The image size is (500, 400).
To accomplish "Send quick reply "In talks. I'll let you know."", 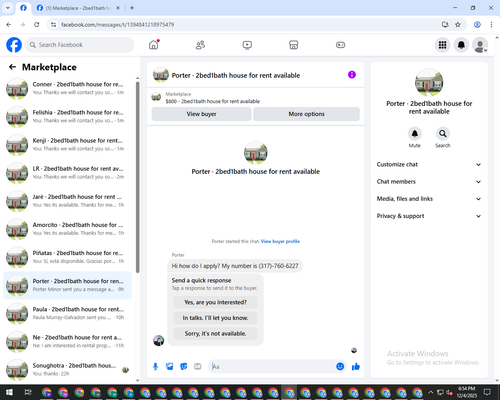I will tap(215, 318).
